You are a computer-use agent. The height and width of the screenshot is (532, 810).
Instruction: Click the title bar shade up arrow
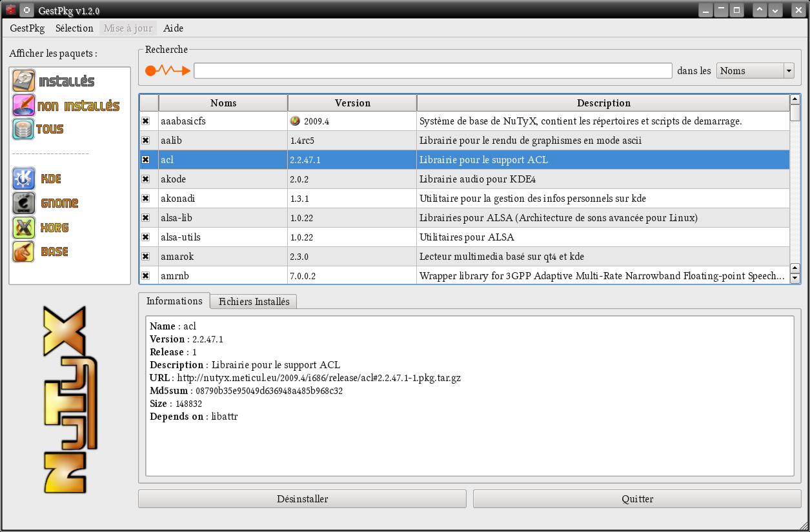(x=760, y=10)
